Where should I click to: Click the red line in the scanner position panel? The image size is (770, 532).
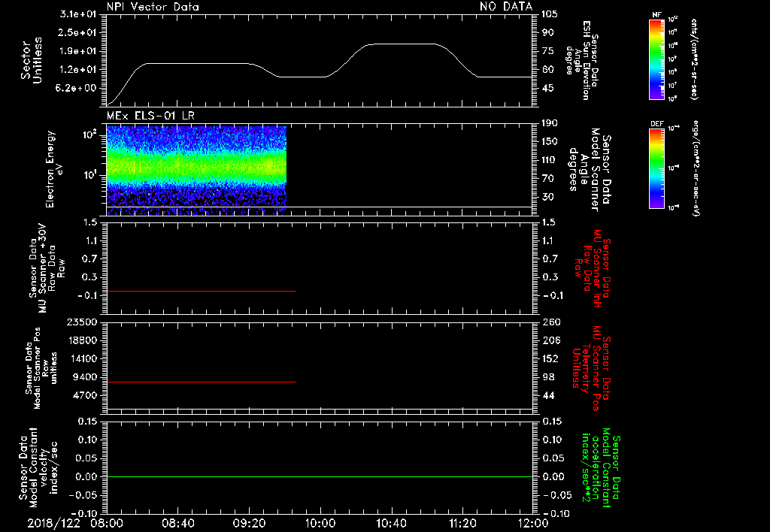click(201, 382)
